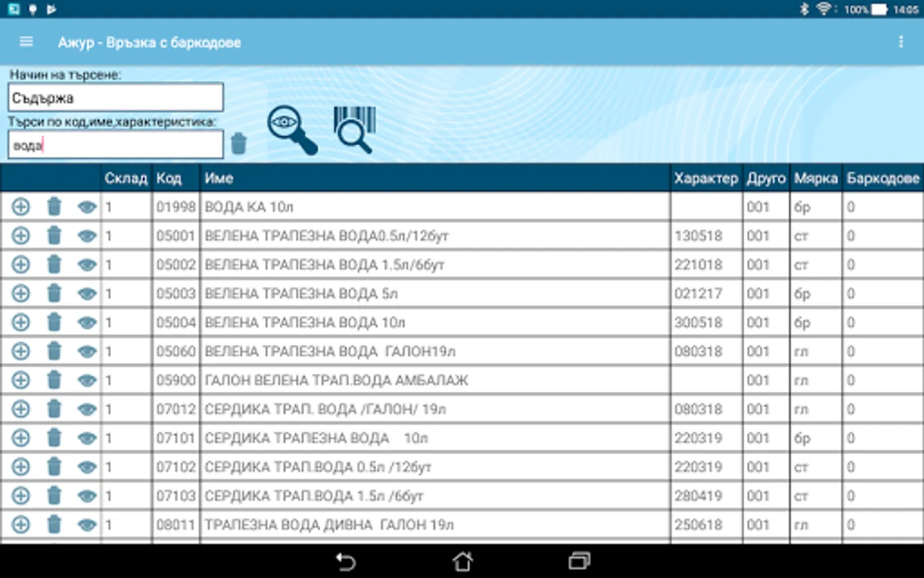Image resolution: width=924 pixels, height=578 pixels.
Task: Delete barcode in code 05002 row
Action: pyautogui.click(x=54, y=265)
